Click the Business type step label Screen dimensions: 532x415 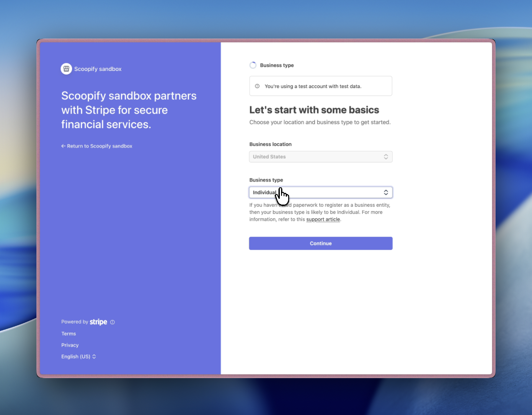277,65
